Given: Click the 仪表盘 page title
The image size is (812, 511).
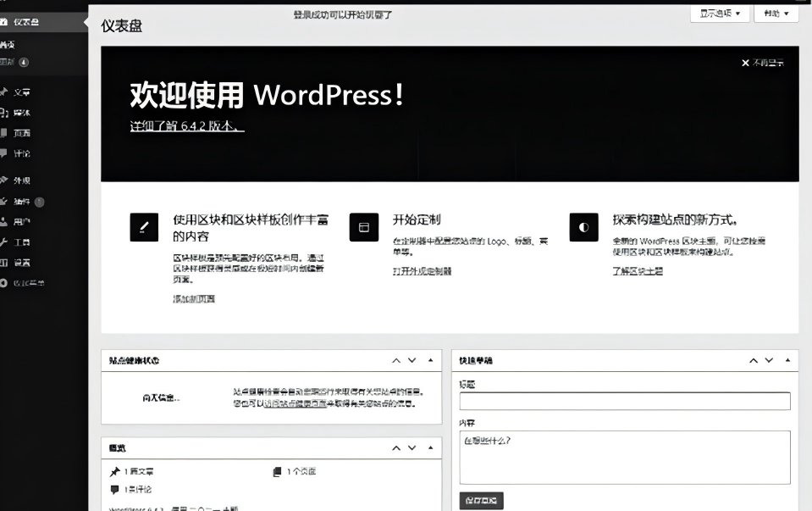Looking at the screenshot, I should pyautogui.click(x=122, y=26).
